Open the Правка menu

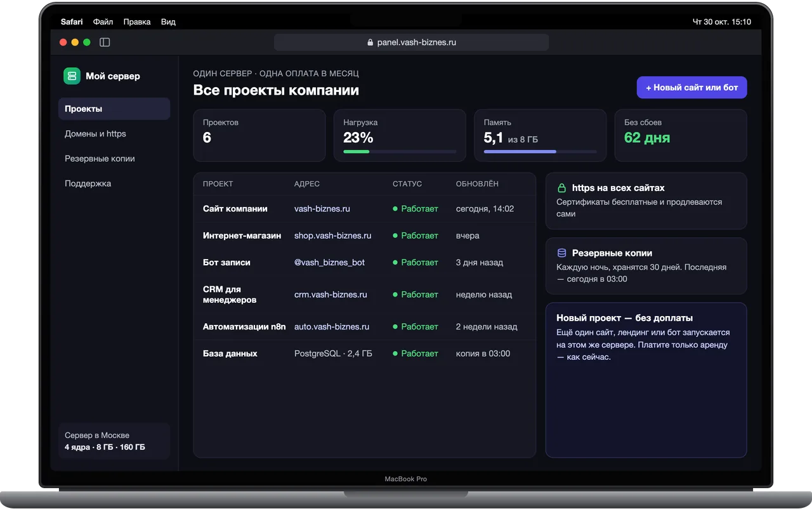137,22
